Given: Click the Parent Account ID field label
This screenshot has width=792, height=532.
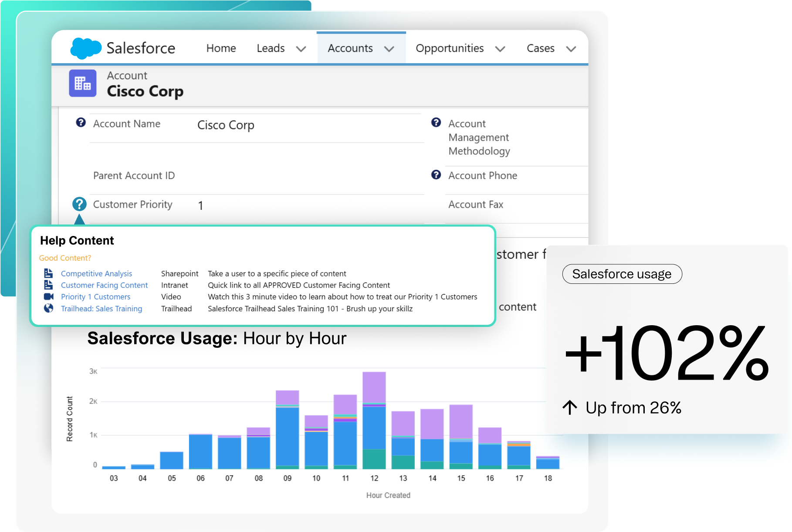Looking at the screenshot, I should pyautogui.click(x=134, y=175).
